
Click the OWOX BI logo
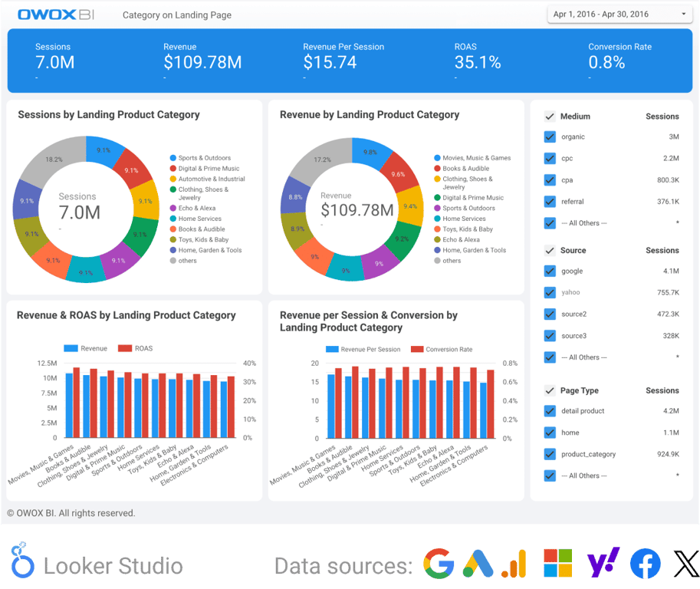[x=56, y=15]
